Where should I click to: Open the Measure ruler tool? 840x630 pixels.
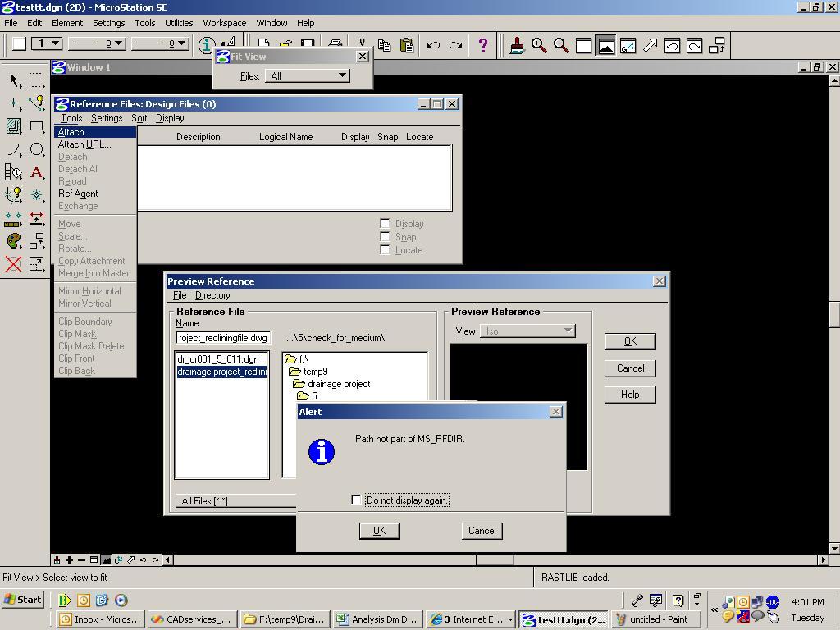tap(15, 218)
